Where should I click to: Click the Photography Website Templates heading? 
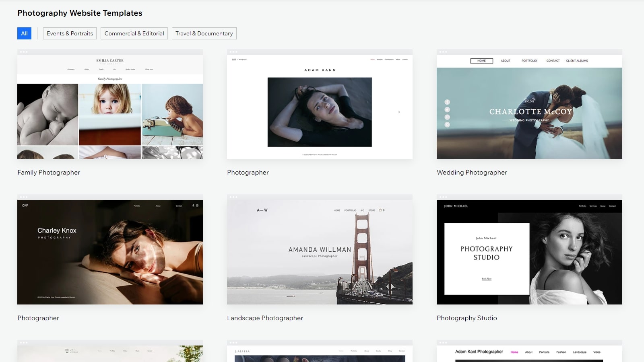pos(80,13)
